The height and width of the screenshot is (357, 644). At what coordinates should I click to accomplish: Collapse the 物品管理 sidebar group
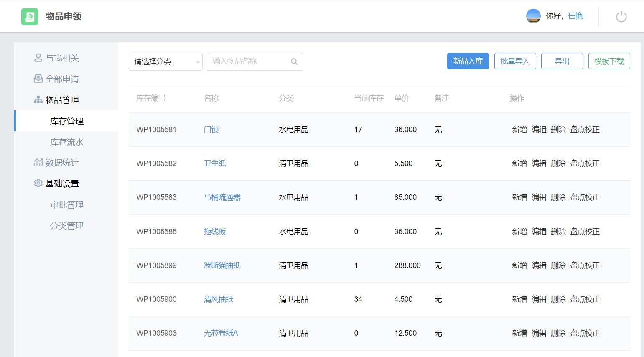(62, 100)
